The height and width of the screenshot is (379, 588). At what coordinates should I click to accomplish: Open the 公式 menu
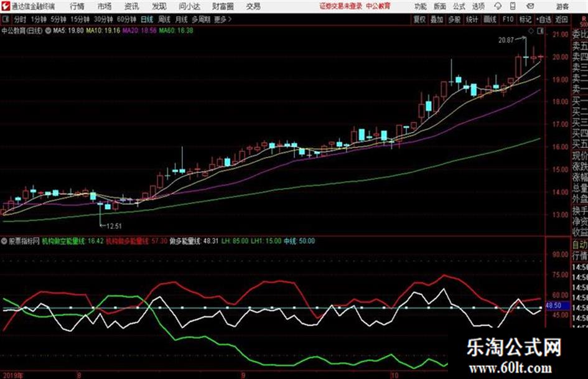(459, 6)
